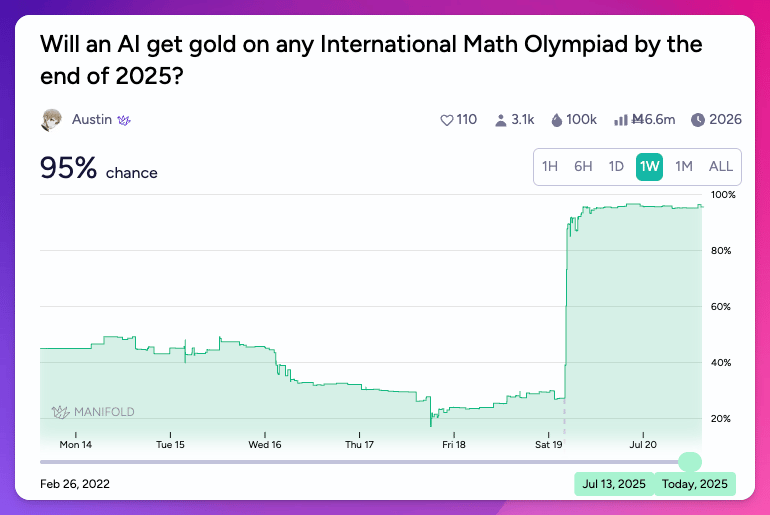Click the clock close-date icon
This screenshot has width=770, height=515.
coord(698,120)
